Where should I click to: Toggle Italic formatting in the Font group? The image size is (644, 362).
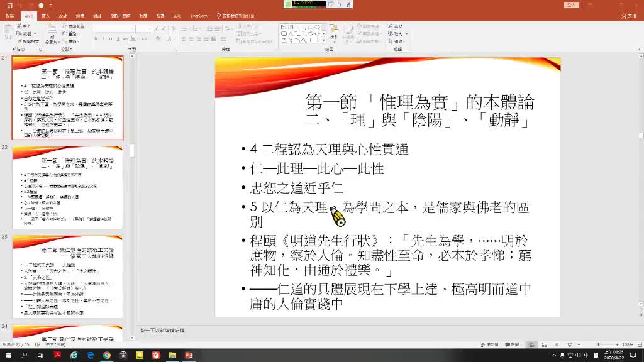pyautogui.click(x=103, y=39)
